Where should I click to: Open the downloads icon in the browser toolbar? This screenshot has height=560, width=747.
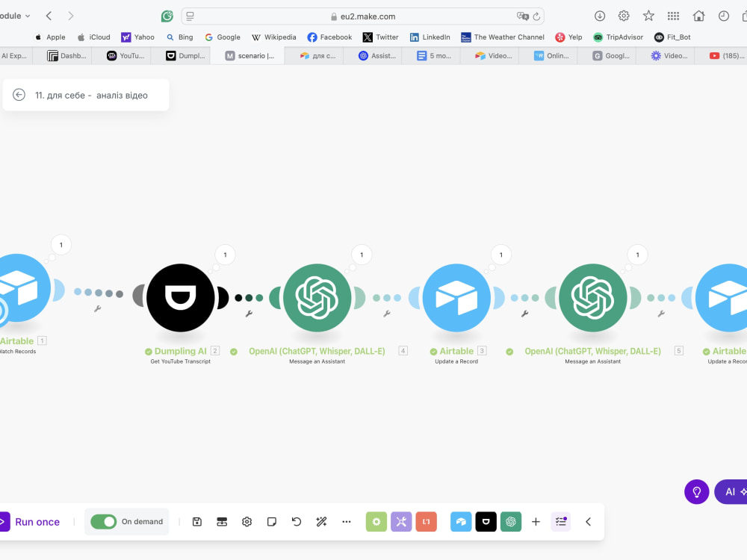pos(600,16)
